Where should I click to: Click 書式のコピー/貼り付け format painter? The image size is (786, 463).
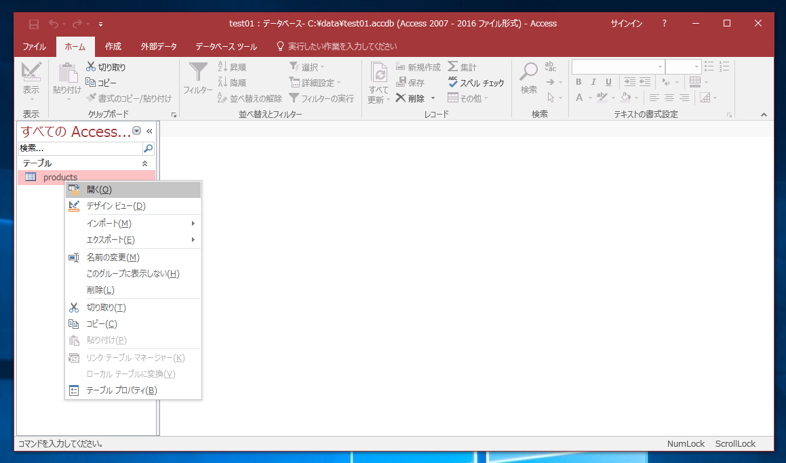pyautogui.click(x=129, y=98)
